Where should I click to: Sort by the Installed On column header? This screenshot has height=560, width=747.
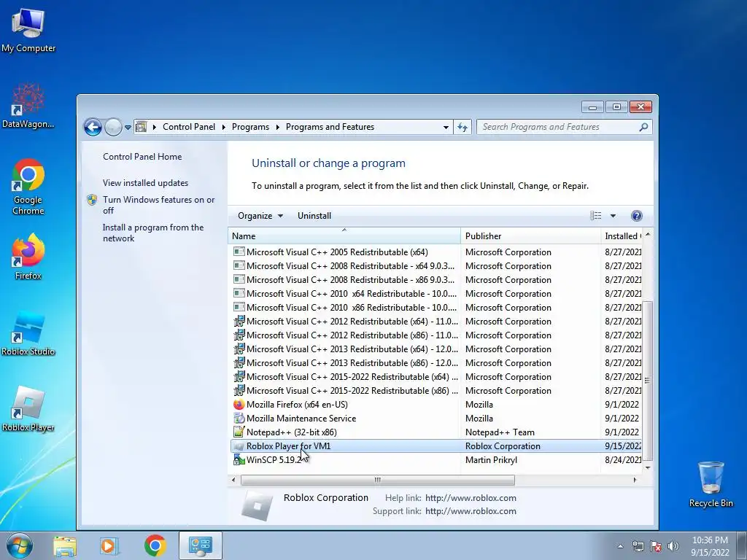[x=622, y=236]
